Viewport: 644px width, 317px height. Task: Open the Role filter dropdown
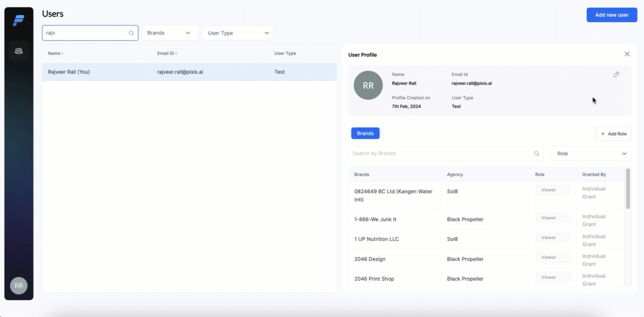tap(590, 153)
